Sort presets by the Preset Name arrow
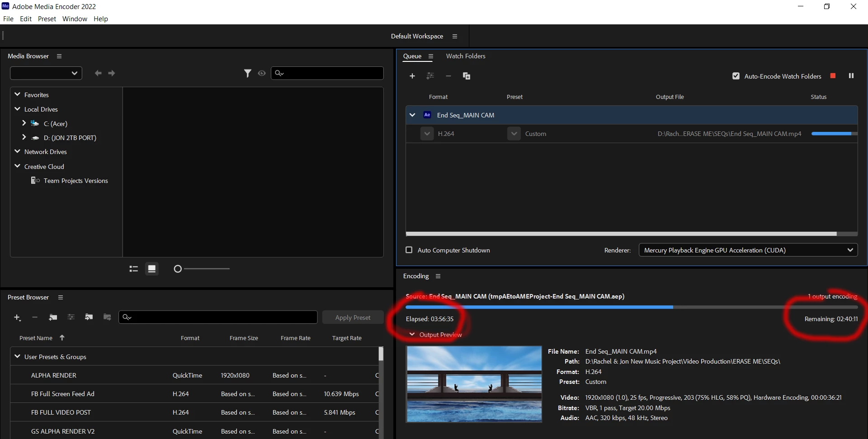 [62, 338]
